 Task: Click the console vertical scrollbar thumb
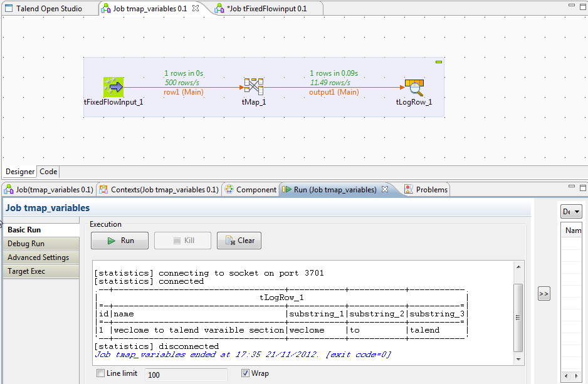click(518, 318)
